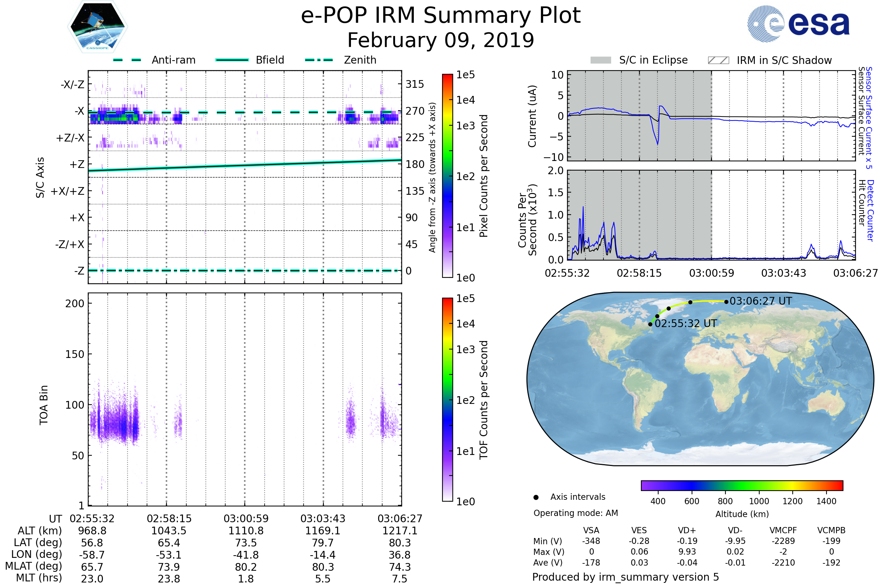This screenshot has width=882, height=588.
Task: Click the Pixel Counts per Second colorbar
Action: (x=447, y=176)
